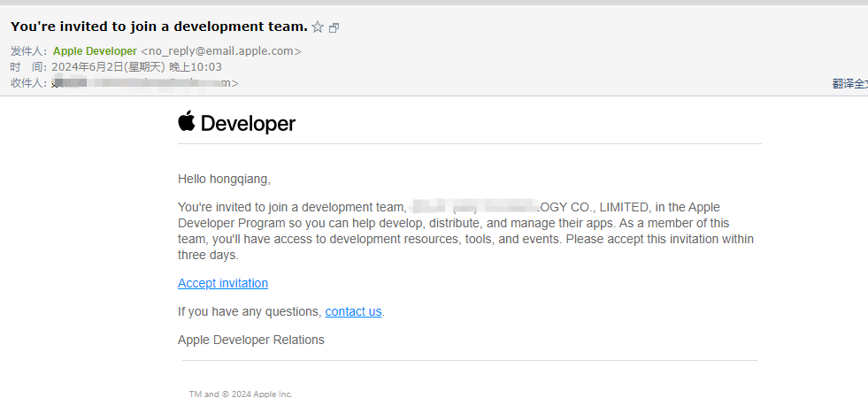This screenshot has height=398, width=868.
Task: Click the "If you have any questions" text
Action: 250,311
